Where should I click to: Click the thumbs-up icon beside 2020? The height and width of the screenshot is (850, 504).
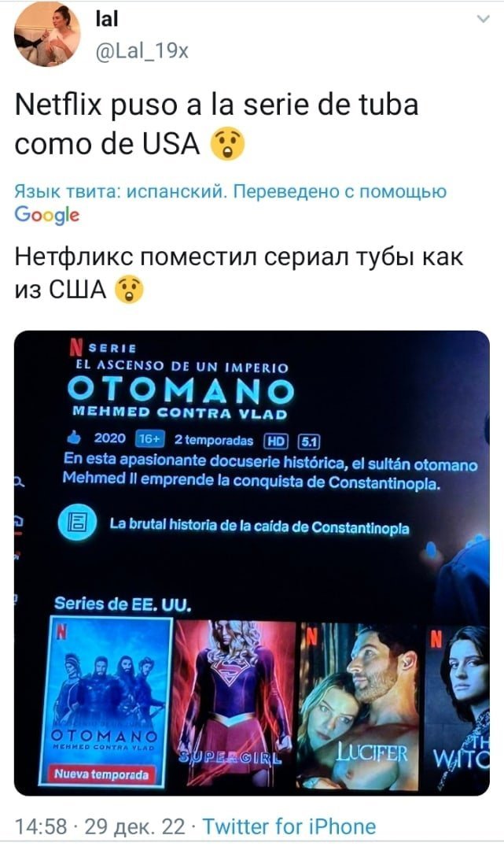pos(75,438)
